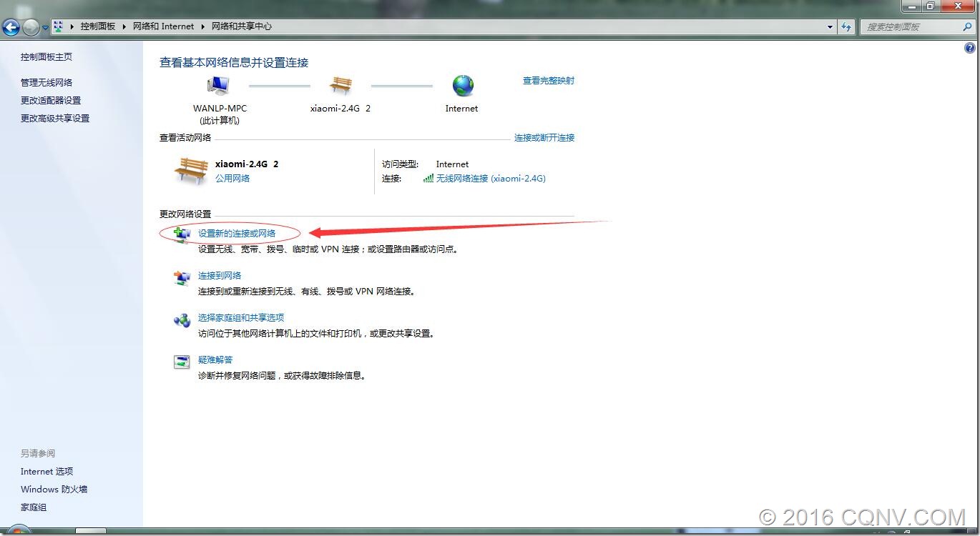The image size is (980, 536).
Task: Click the Back navigation arrow button
Action: [x=11, y=28]
